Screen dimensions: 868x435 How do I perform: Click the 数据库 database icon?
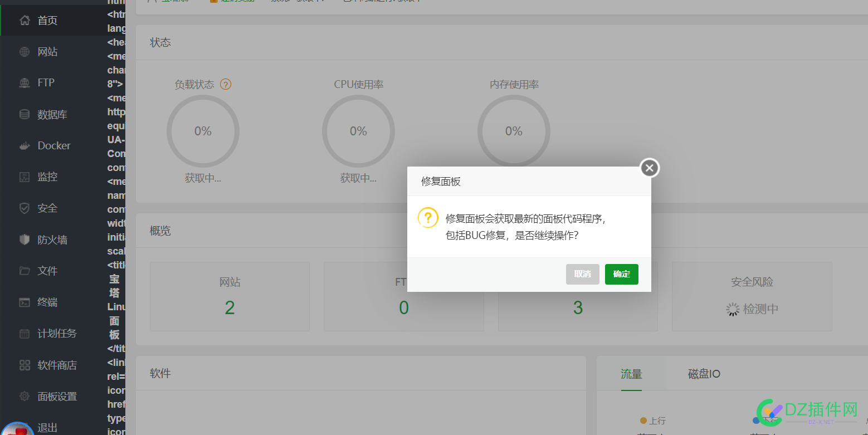pos(25,114)
